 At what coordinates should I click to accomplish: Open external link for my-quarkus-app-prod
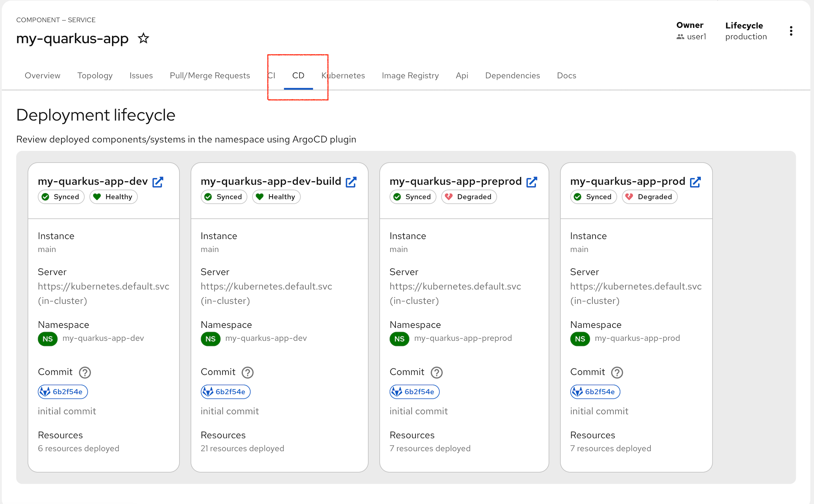coord(695,182)
